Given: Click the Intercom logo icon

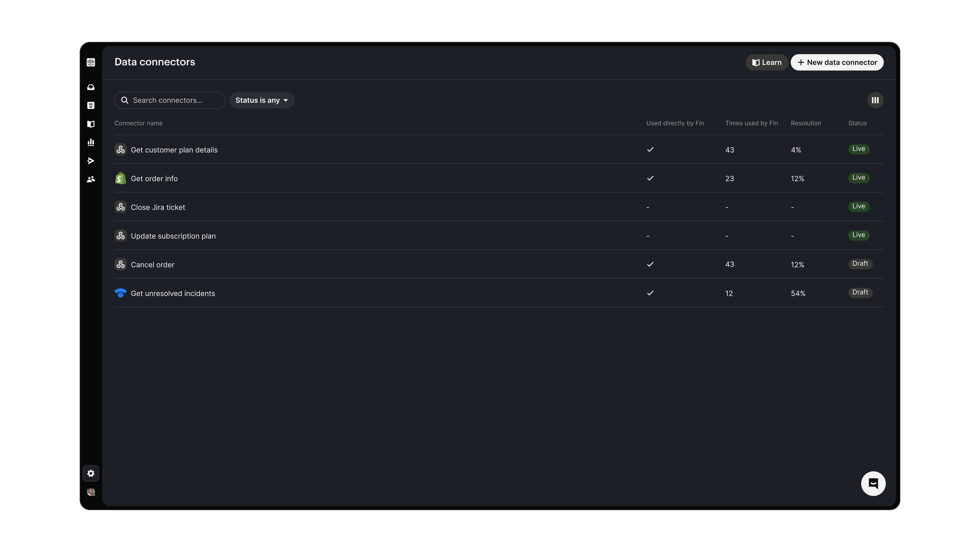Looking at the screenshot, I should 91,62.
